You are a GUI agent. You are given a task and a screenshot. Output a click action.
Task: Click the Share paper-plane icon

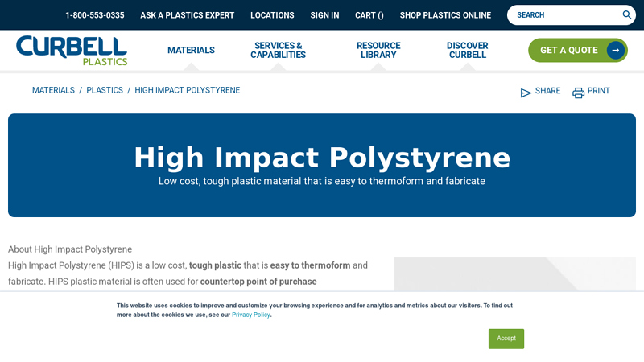click(x=526, y=93)
